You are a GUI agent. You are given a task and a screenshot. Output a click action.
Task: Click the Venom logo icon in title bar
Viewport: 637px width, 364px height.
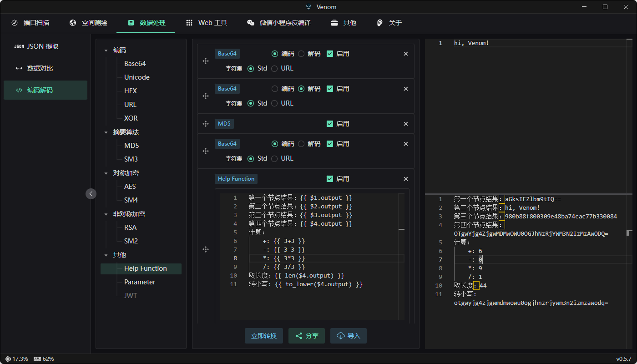pyautogui.click(x=309, y=7)
